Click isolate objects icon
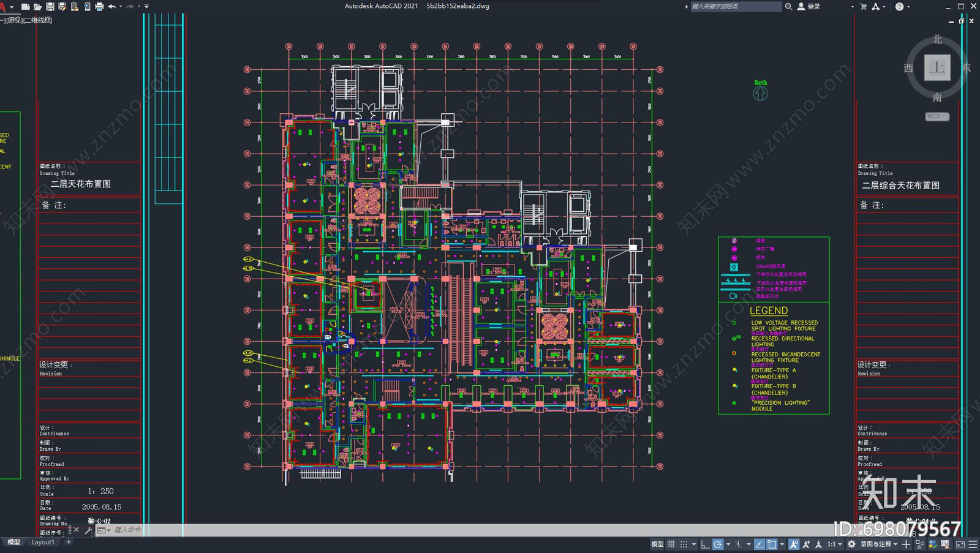The width and height of the screenshot is (980, 553). 920,544
